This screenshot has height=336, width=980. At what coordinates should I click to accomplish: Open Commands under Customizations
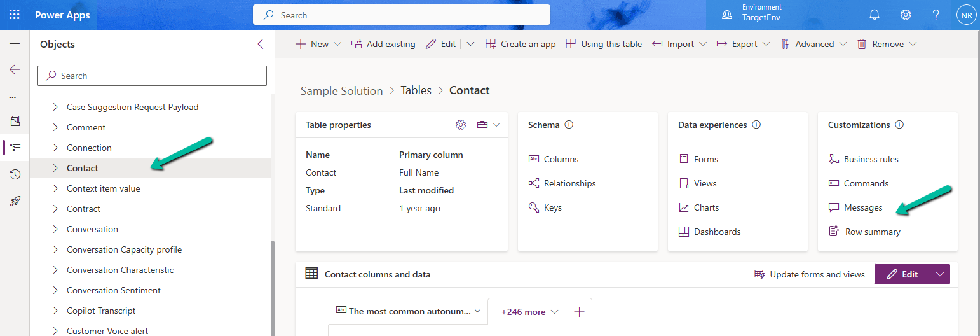tap(859, 183)
